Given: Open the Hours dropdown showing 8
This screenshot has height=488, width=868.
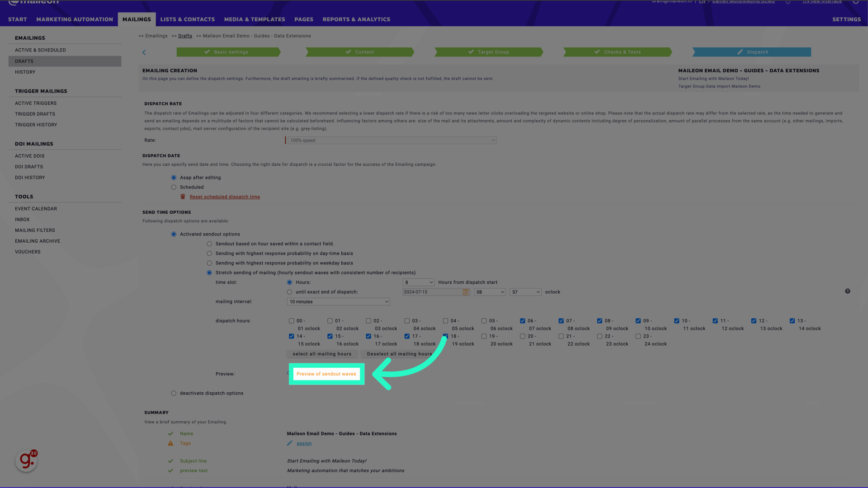Looking at the screenshot, I should click(418, 282).
